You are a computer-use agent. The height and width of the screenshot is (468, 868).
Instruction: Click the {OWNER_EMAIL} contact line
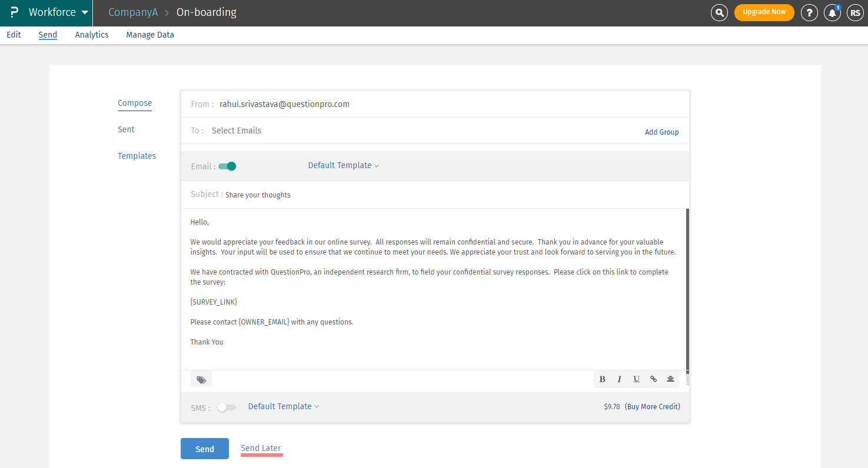272,322
